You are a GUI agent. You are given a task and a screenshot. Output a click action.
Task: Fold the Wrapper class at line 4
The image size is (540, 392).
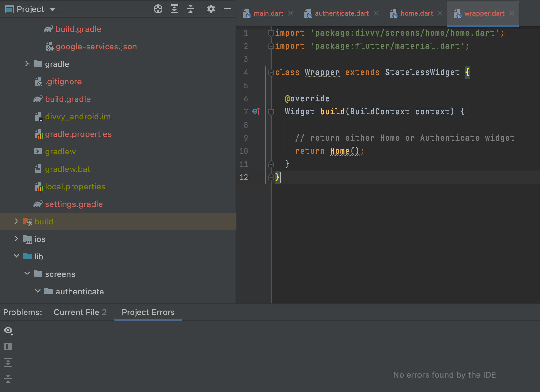click(x=271, y=73)
